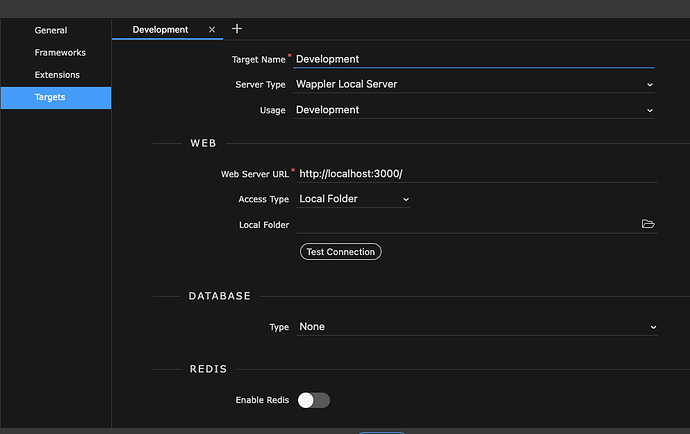Open the Server Type dropdown
The height and width of the screenshot is (434, 690).
pos(474,85)
